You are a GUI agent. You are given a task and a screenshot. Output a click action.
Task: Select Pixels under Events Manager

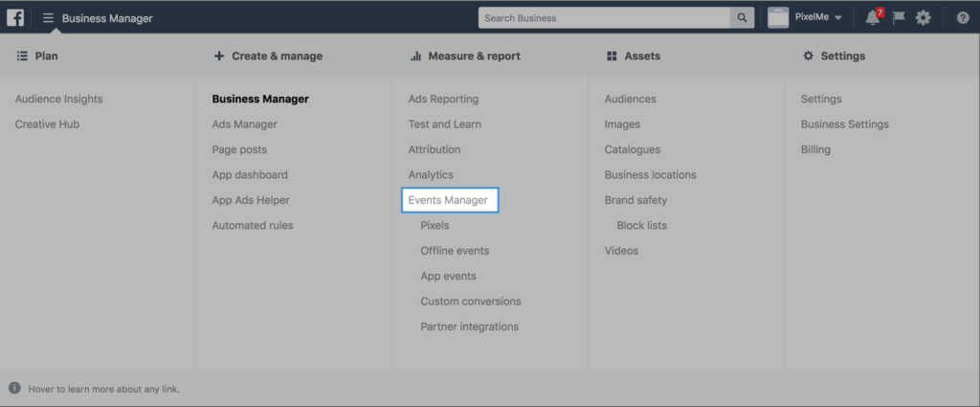[434, 225]
